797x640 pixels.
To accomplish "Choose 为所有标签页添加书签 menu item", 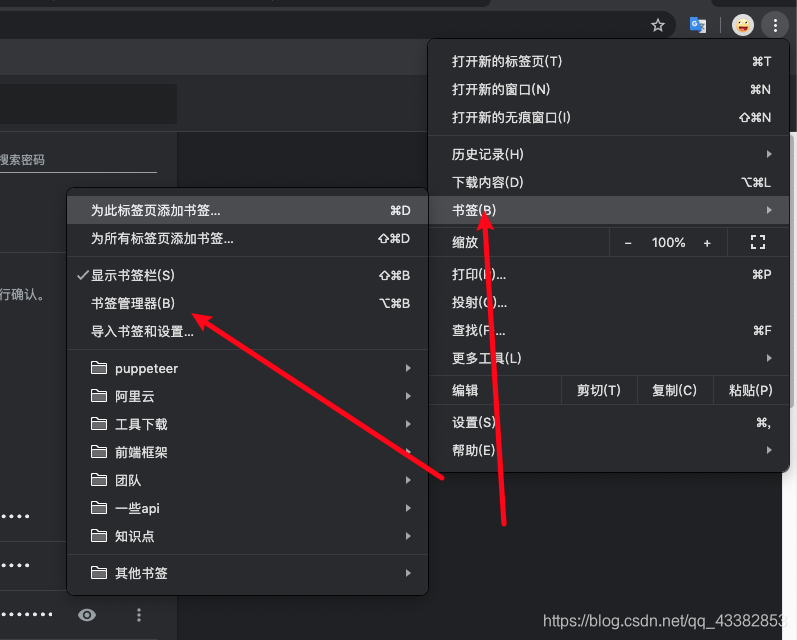I will (x=248, y=238).
